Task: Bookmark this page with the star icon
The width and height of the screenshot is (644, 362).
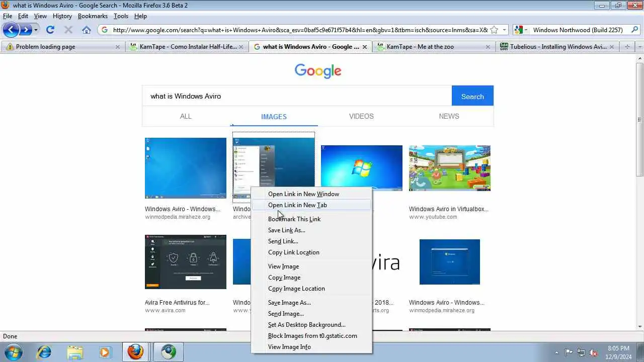Action: [x=494, y=30]
